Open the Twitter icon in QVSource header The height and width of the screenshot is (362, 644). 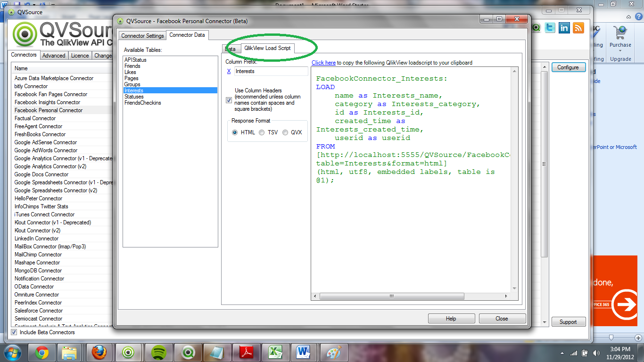[550, 28]
